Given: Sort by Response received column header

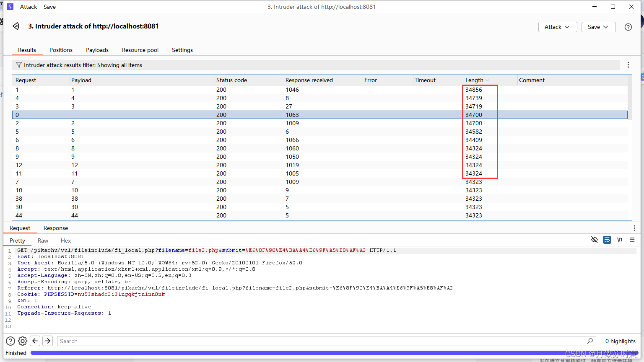Looking at the screenshot, I should tap(323, 80).
